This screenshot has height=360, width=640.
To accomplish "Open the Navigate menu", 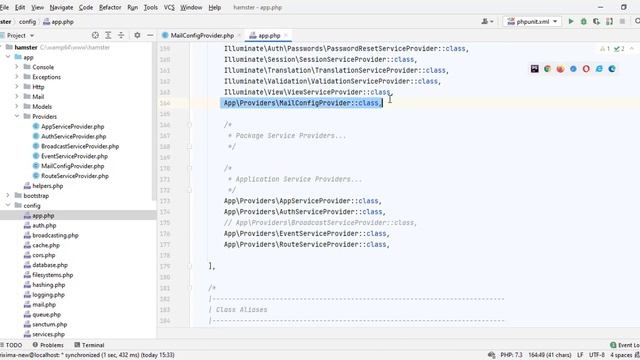I will coord(61,7).
